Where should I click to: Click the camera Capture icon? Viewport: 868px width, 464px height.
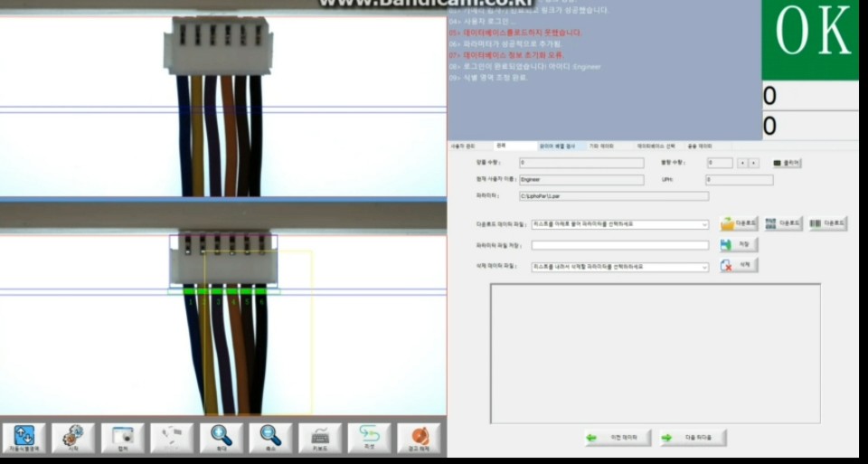[123, 439]
